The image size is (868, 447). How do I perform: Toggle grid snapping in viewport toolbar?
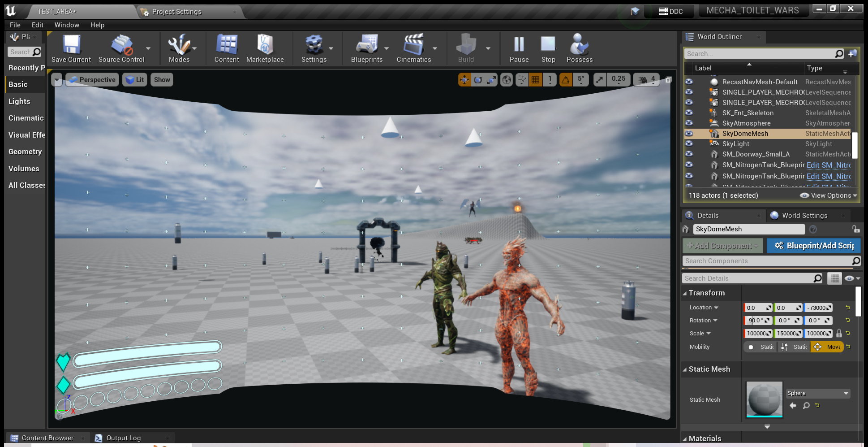(535, 80)
